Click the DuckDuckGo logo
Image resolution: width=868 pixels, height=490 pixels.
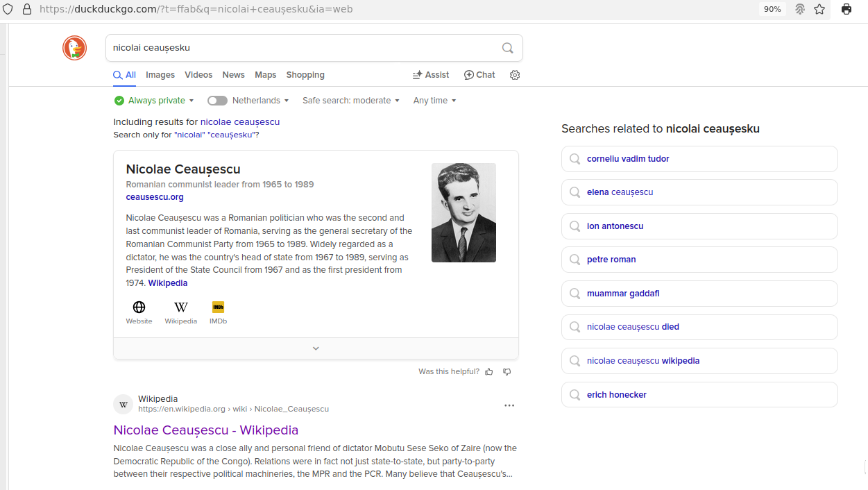click(75, 48)
